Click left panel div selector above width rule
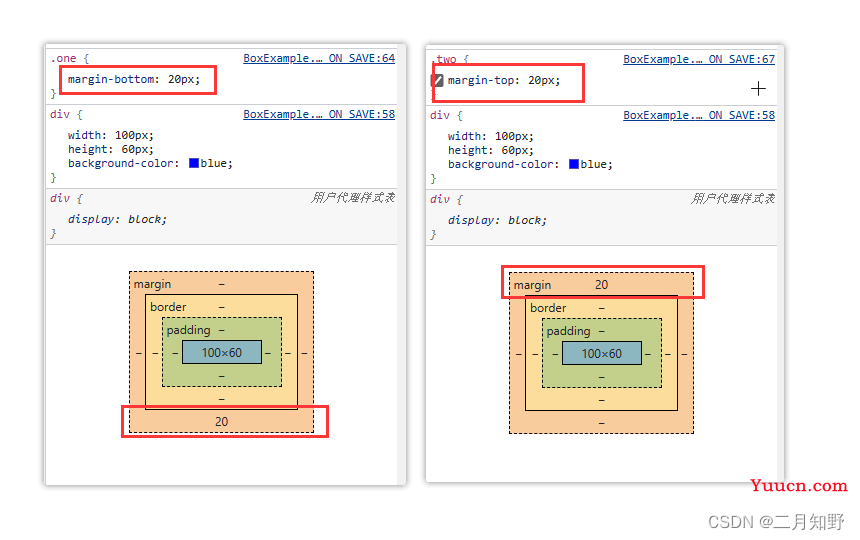 point(60,114)
